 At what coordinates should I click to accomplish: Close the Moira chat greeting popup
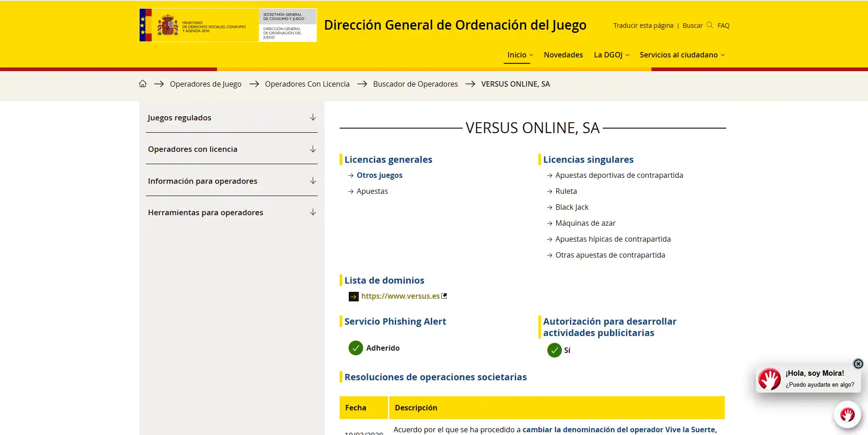click(x=858, y=363)
